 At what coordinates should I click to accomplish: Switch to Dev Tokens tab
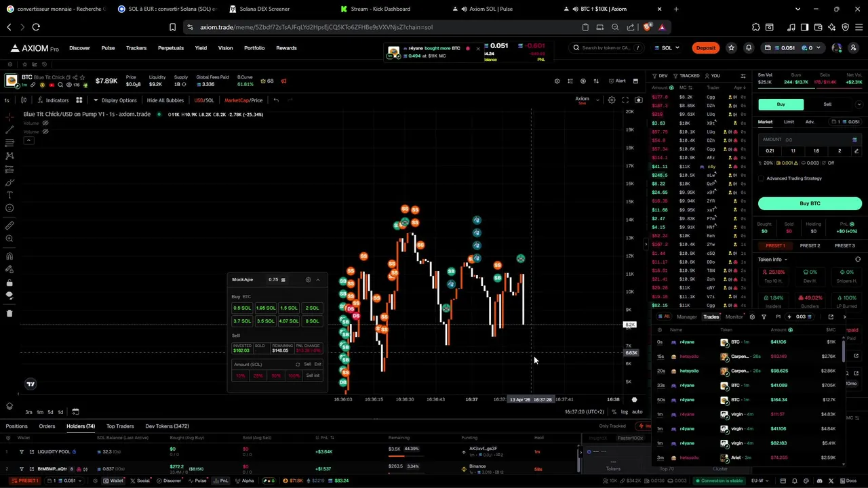tap(167, 426)
